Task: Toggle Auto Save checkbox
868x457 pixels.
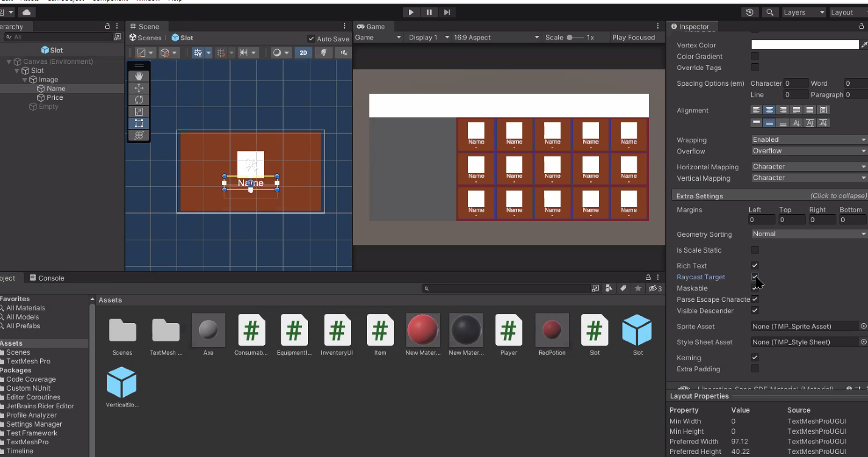Action: (312, 38)
